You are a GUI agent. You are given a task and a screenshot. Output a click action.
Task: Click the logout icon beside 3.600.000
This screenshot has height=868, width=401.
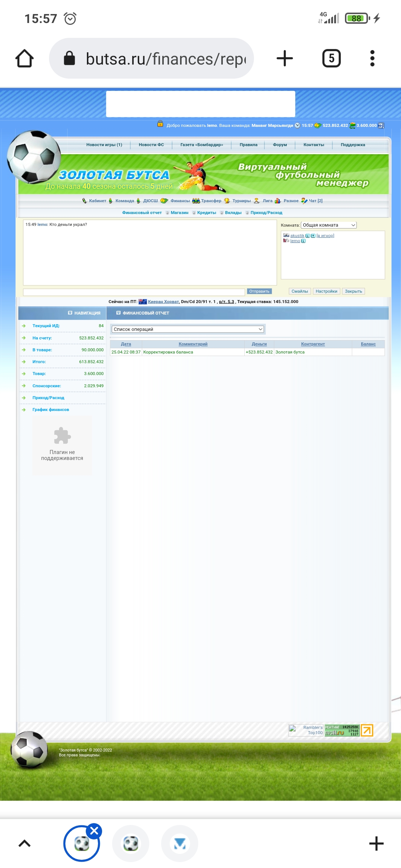tap(381, 126)
